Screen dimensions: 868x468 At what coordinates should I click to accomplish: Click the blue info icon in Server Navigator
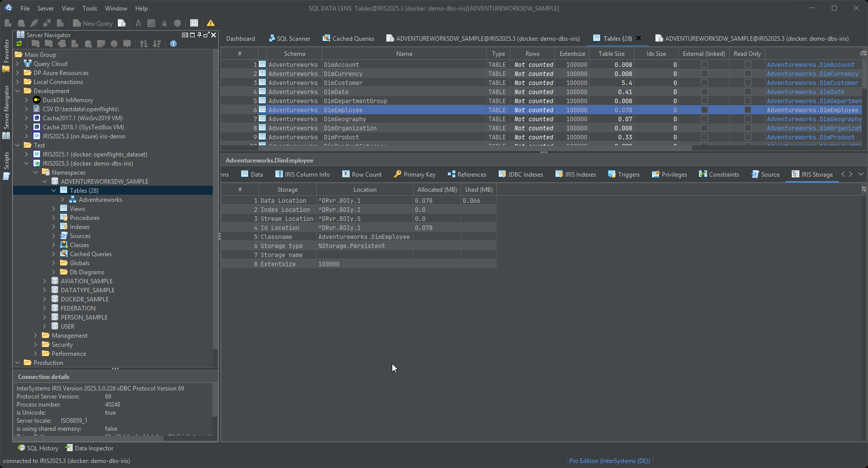point(173,44)
